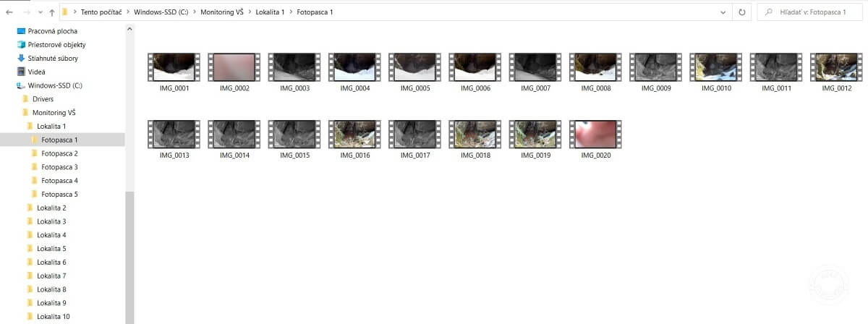Select video file IMG_0009
This screenshot has height=324, width=868.
(x=656, y=72)
